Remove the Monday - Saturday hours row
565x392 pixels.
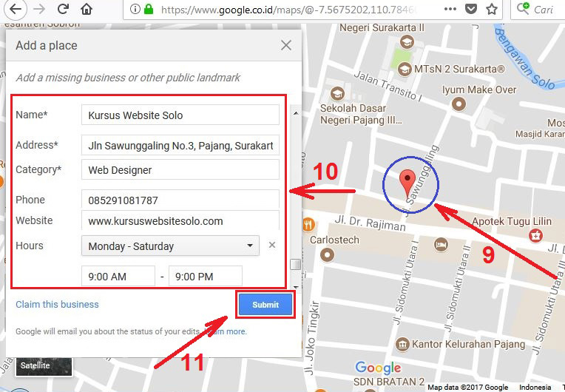tap(272, 245)
